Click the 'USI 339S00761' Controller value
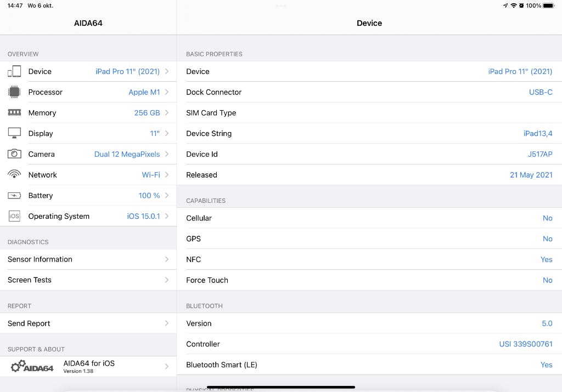This screenshot has height=392, width=562. (525, 344)
